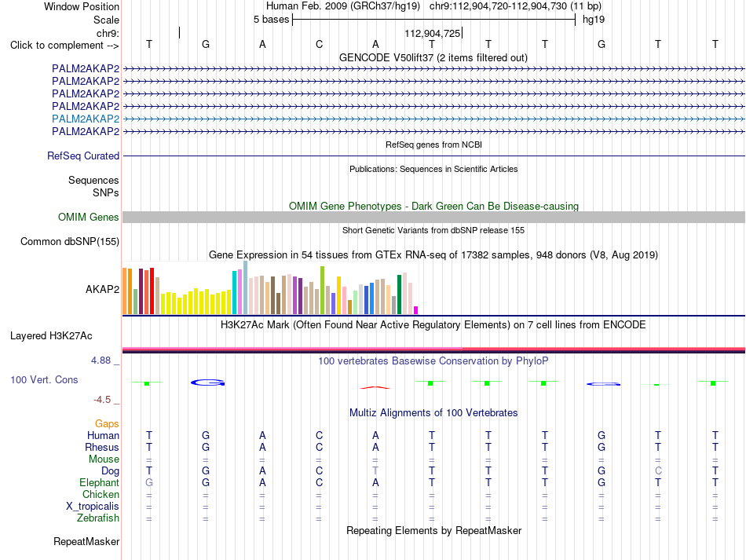Open the H3K27Ac Mark ENCODE track title
746x560 pixels.
pyautogui.click(x=433, y=325)
